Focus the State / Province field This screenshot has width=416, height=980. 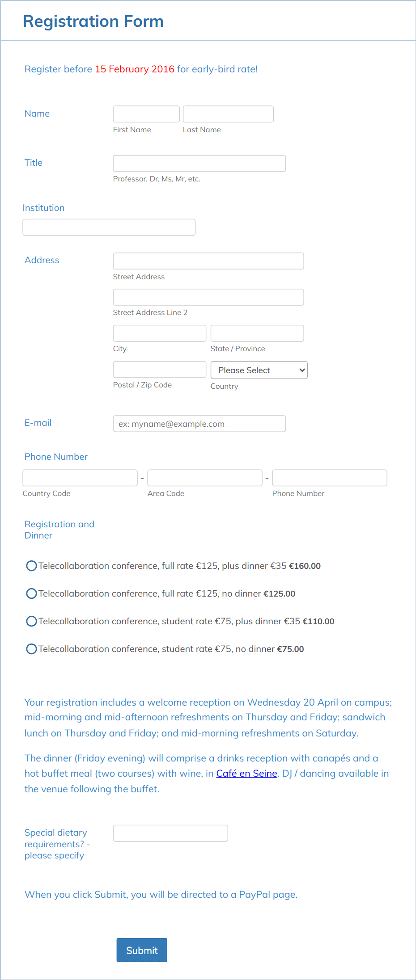point(257,333)
